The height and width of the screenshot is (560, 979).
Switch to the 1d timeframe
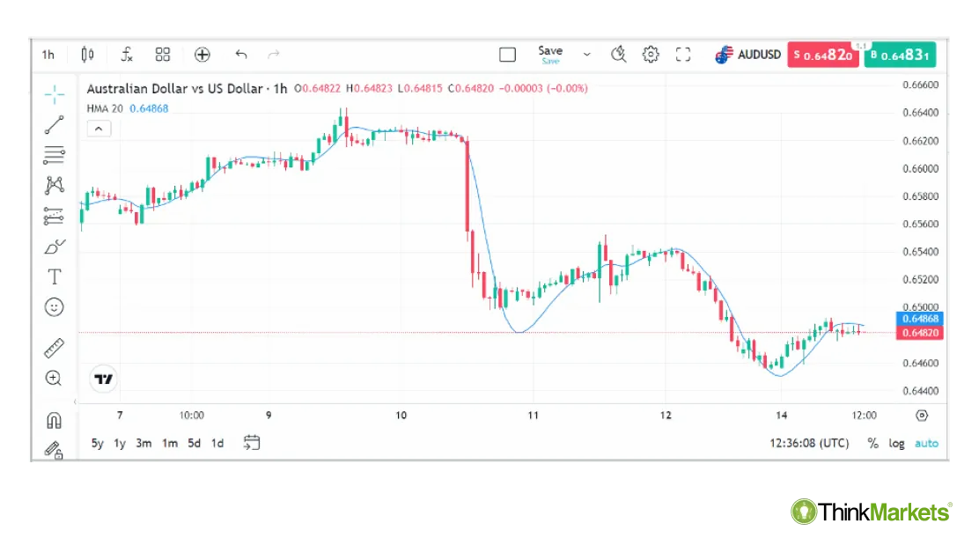[x=217, y=444]
